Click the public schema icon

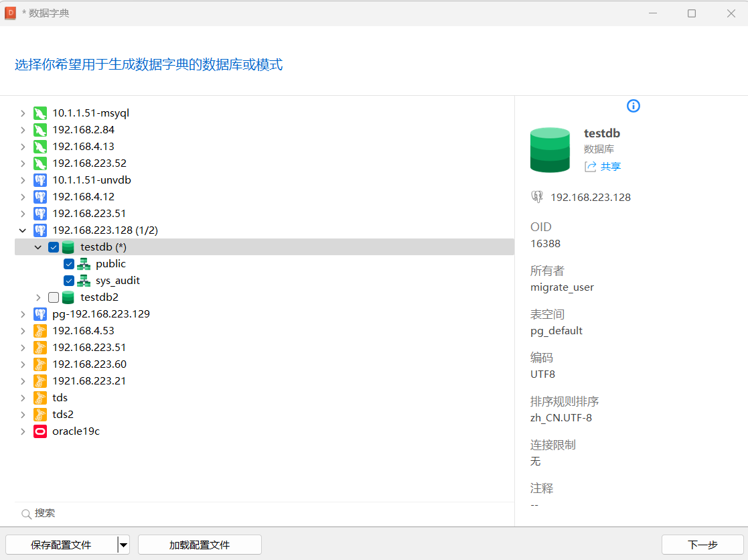(84, 264)
